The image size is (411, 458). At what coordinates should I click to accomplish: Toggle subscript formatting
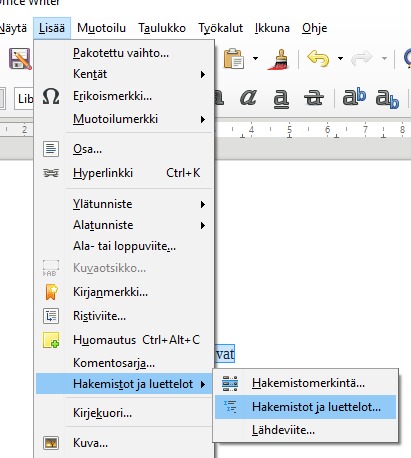[x=387, y=99]
